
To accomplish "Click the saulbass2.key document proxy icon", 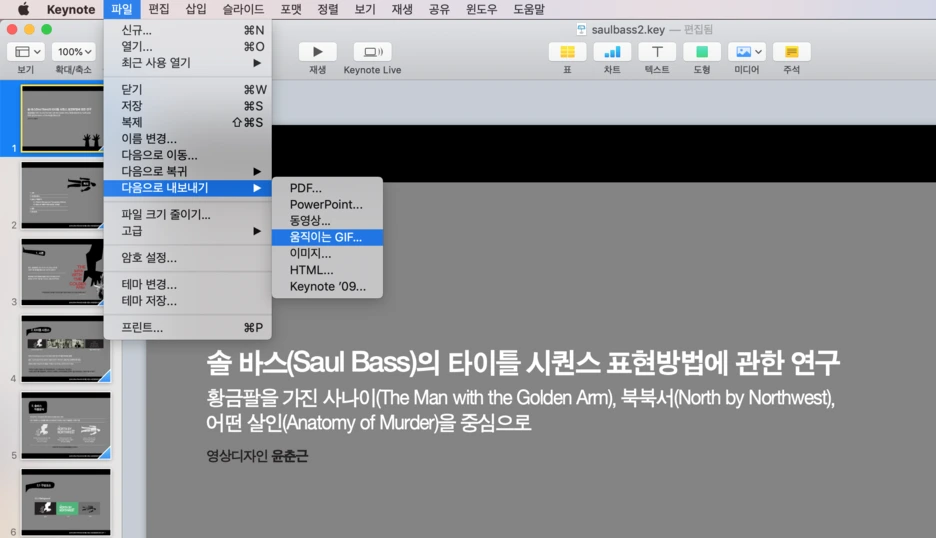I will click(x=581, y=30).
